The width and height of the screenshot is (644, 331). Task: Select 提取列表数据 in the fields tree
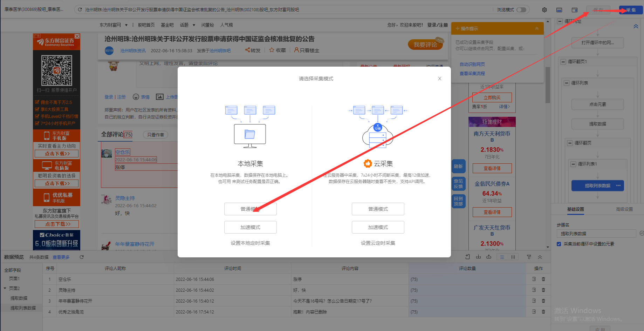[x=23, y=308]
